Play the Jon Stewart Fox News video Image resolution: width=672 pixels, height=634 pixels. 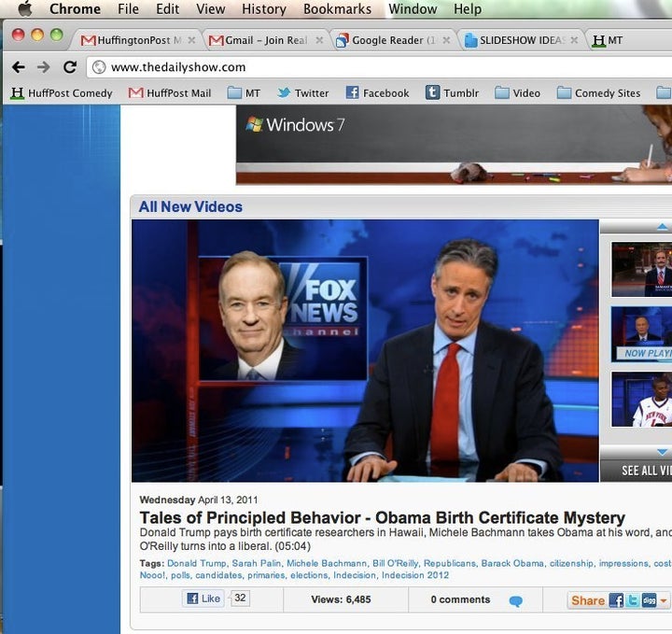pyautogui.click(x=365, y=351)
